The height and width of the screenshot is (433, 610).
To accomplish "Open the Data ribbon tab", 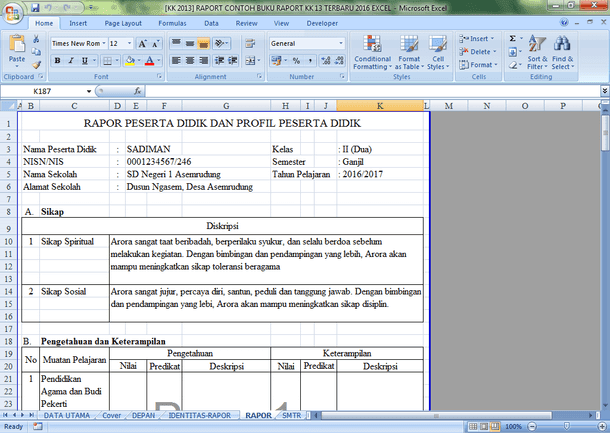I will click(x=211, y=23).
